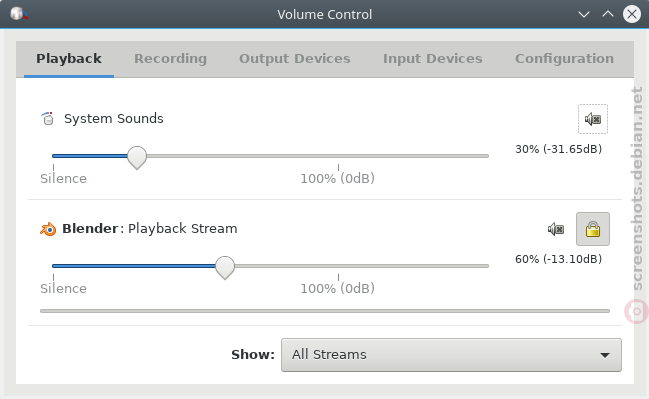Click the System Sounds icon
This screenshot has height=399, width=649.
pos(48,118)
